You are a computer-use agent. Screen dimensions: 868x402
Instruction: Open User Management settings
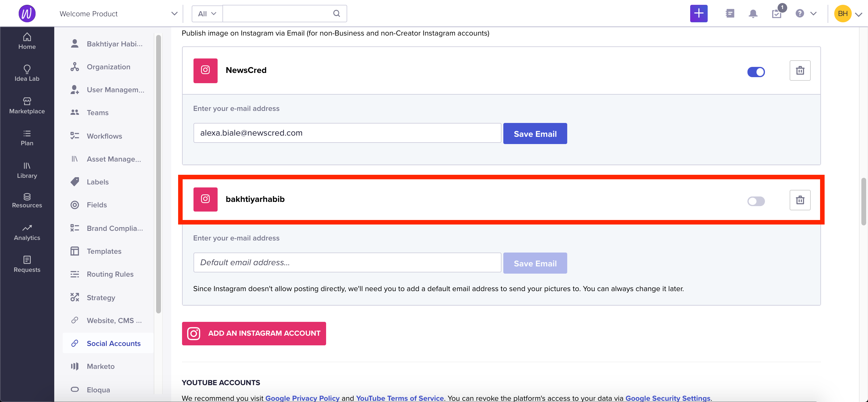pos(108,90)
